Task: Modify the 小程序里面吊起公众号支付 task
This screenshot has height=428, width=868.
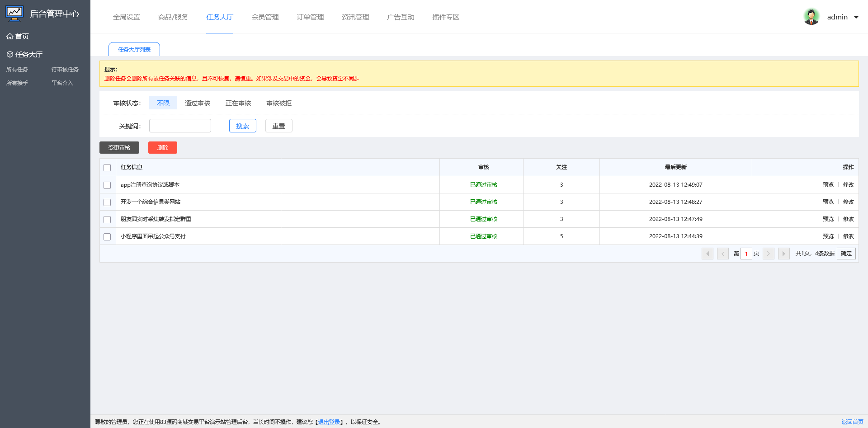Action: (x=849, y=236)
